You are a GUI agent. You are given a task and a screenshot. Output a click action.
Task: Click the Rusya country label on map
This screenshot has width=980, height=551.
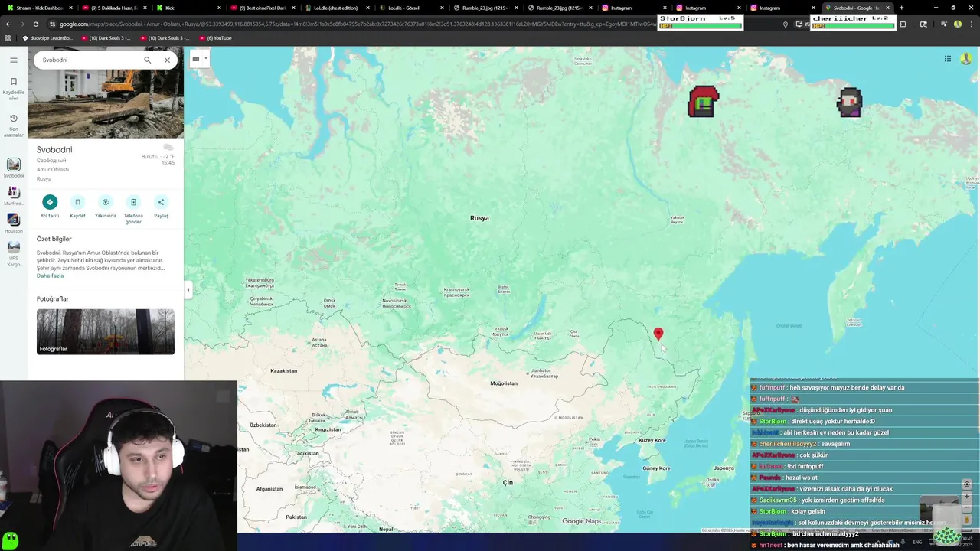click(x=479, y=218)
